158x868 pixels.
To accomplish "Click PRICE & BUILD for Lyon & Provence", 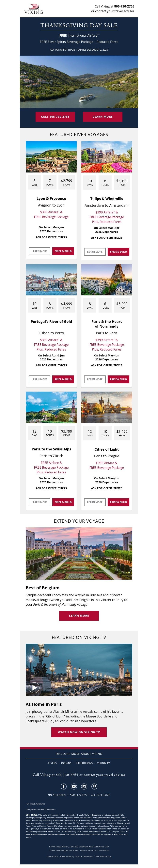I will point(63,251).
